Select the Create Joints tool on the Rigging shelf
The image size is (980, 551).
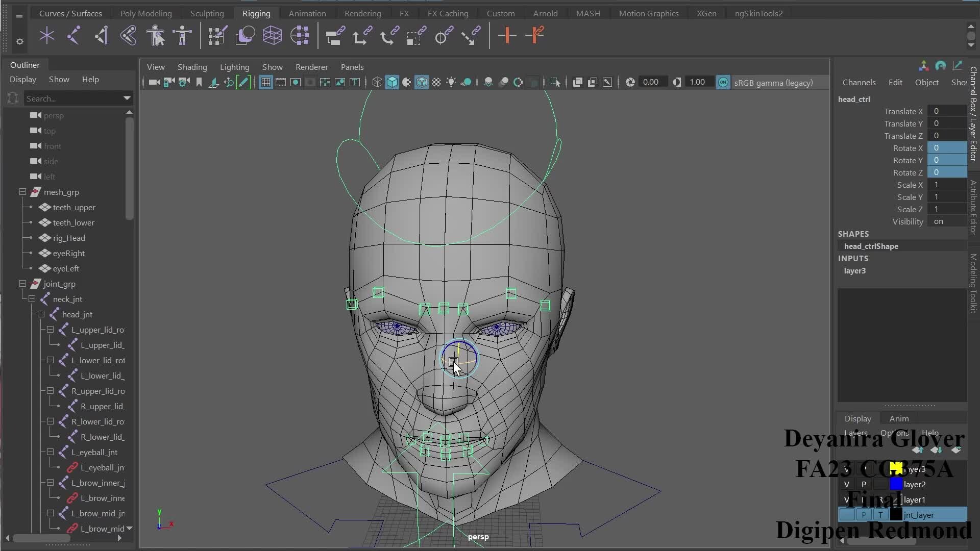point(74,36)
